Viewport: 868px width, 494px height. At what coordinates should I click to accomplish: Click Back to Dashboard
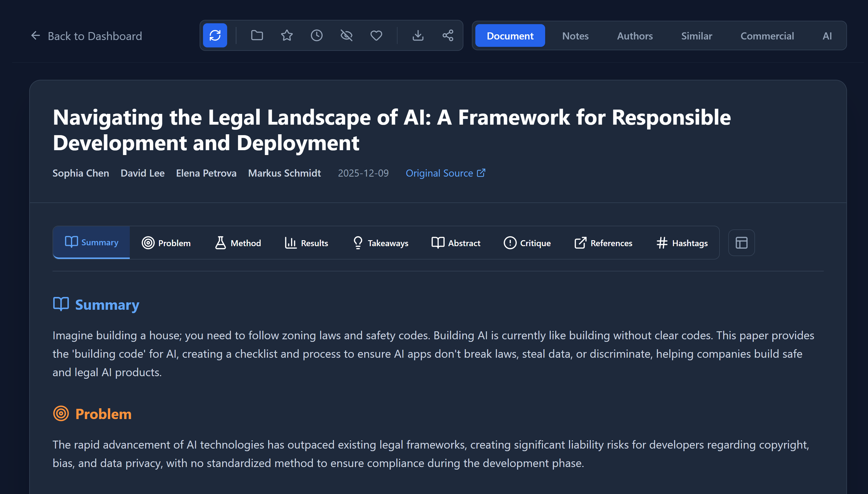tap(95, 35)
